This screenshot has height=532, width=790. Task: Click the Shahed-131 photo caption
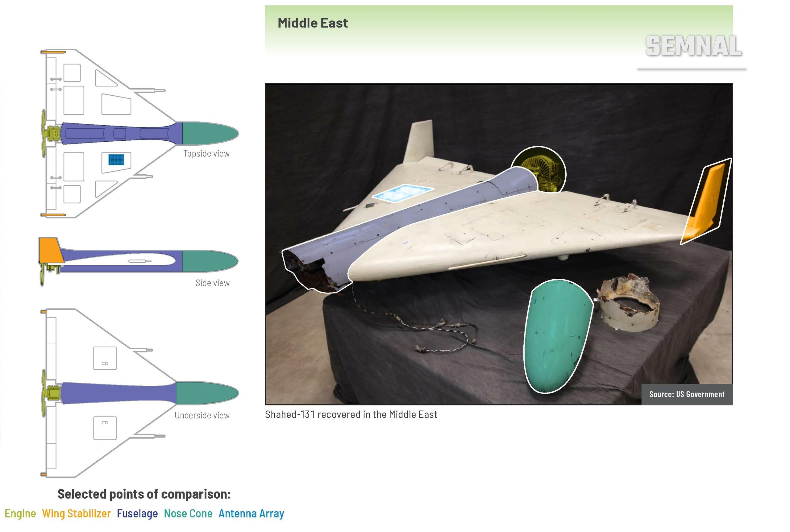coord(351,414)
